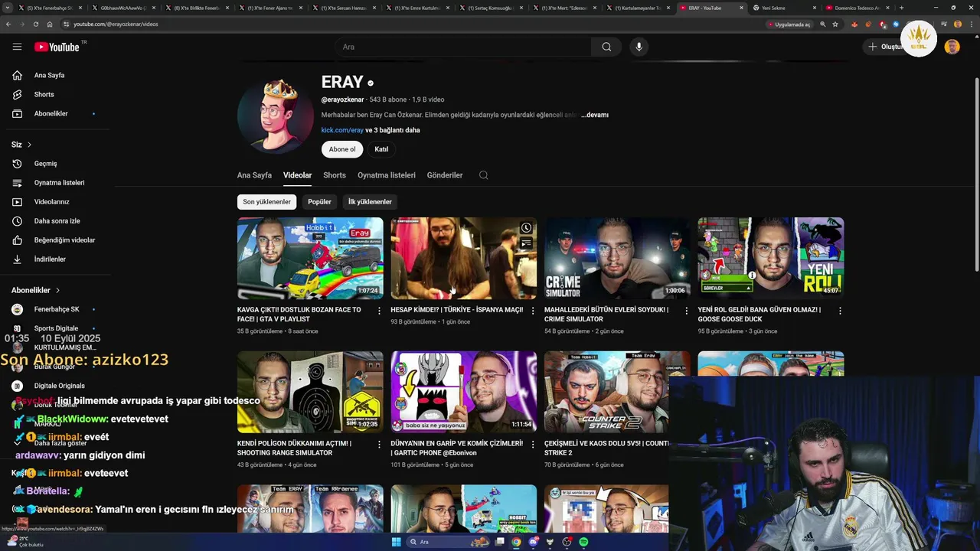Open options menu for MAHALLEDEKİ BÜTÜN EVLERİ video
980x551 pixels.
686,311
